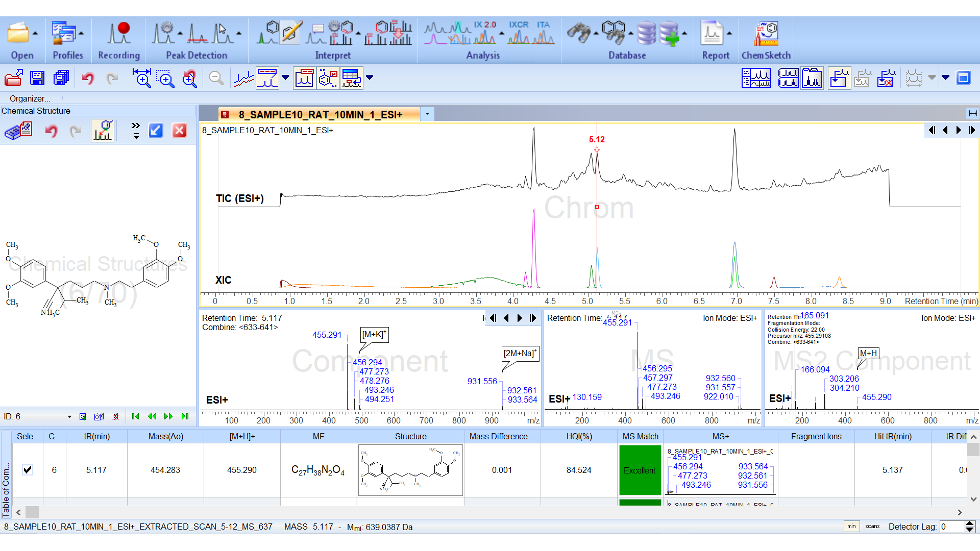980x551 pixels.
Task: Click the red Undo arrow in main toolbar
Action: click(x=88, y=78)
